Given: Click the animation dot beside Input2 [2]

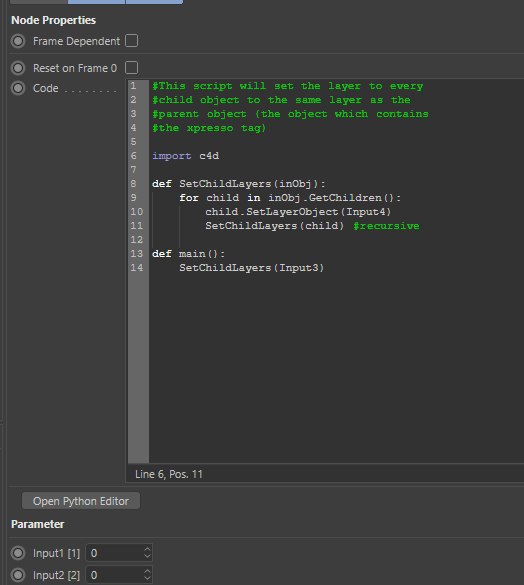Looking at the screenshot, I should (x=18, y=575).
